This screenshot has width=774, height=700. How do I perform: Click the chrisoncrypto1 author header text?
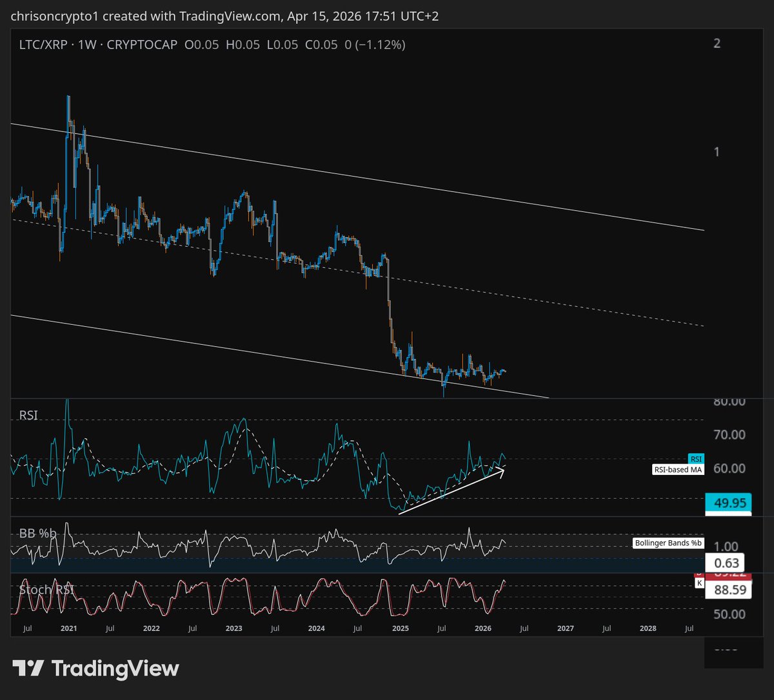coord(55,16)
